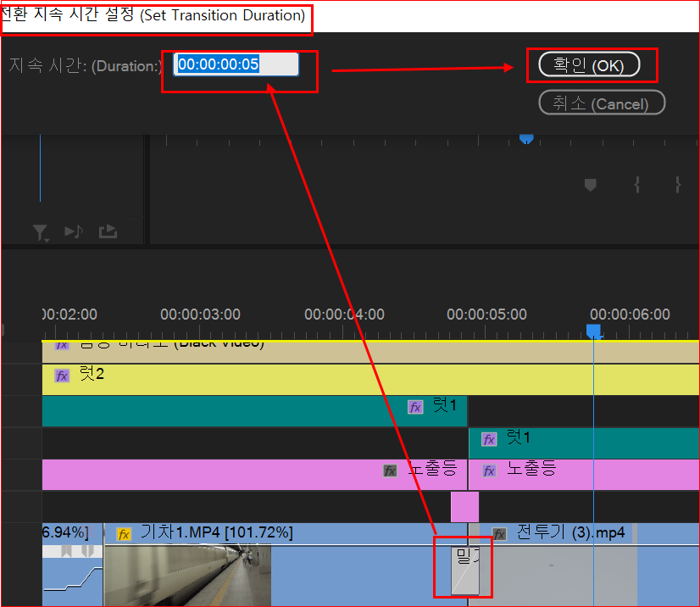Click the play audio icon
The width and height of the screenshot is (700, 607).
[x=74, y=231]
